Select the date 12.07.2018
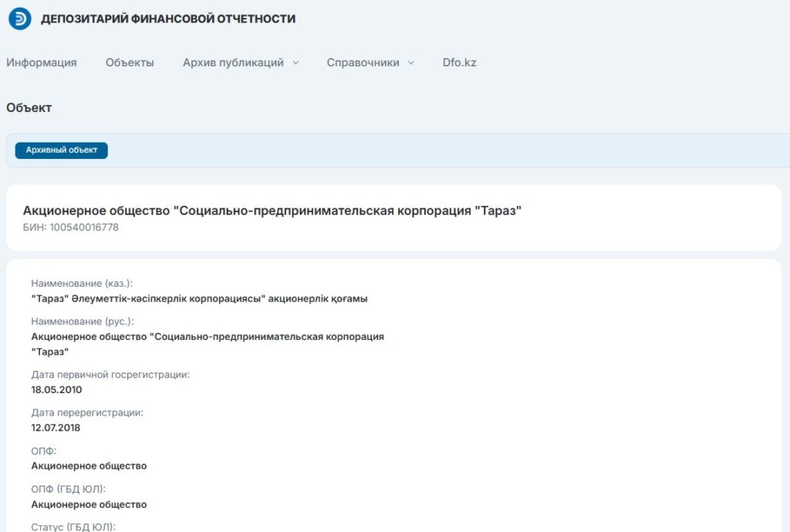The height and width of the screenshot is (532, 790). pos(56,427)
